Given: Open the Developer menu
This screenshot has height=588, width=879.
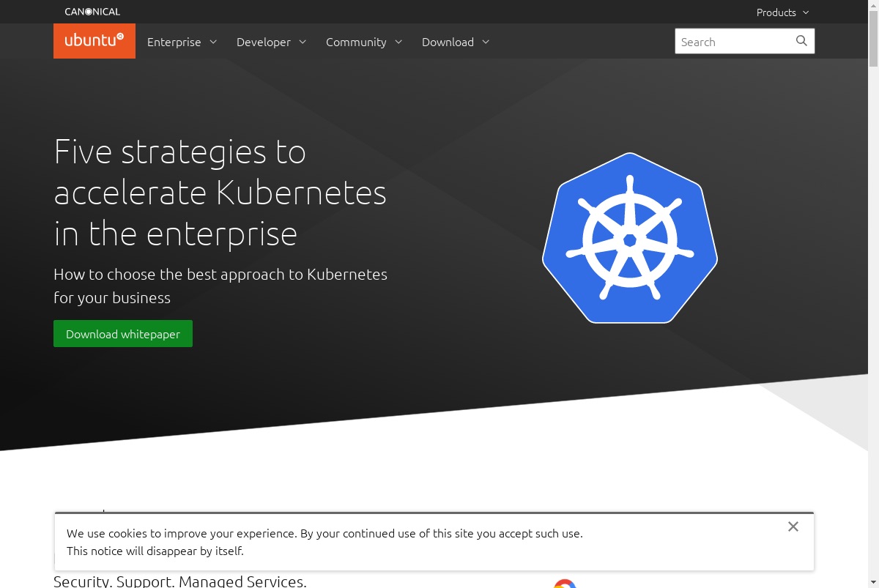Looking at the screenshot, I should pyautogui.click(x=272, y=42).
